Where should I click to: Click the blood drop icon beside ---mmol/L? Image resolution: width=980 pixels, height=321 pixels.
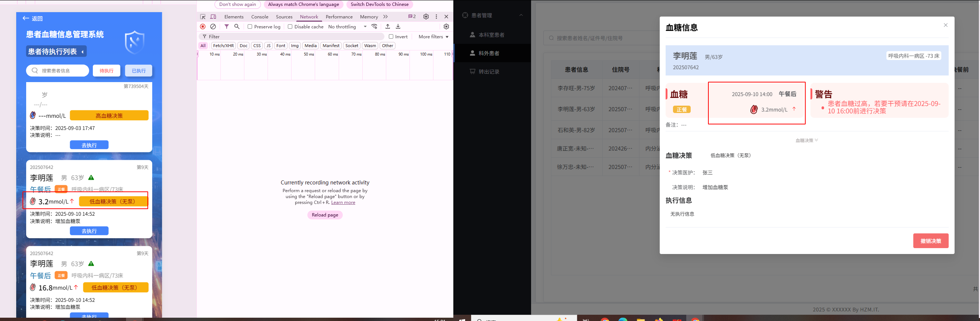33,115
